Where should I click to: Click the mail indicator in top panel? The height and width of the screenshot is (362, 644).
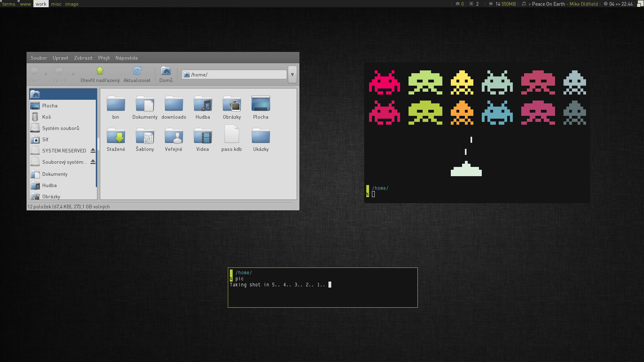pyautogui.click(x=460, y=4)
